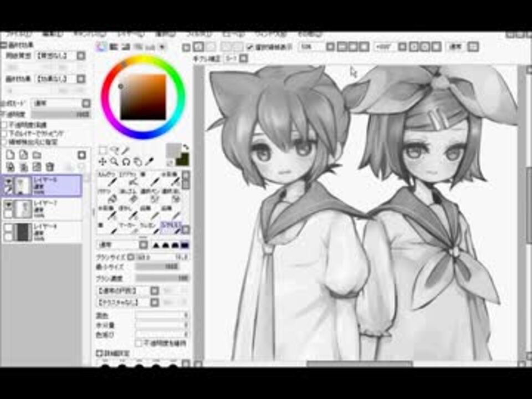Hide レイヤー6 using its eye icon
Screen dimensions: 532x399
click(x=8, y=181)
